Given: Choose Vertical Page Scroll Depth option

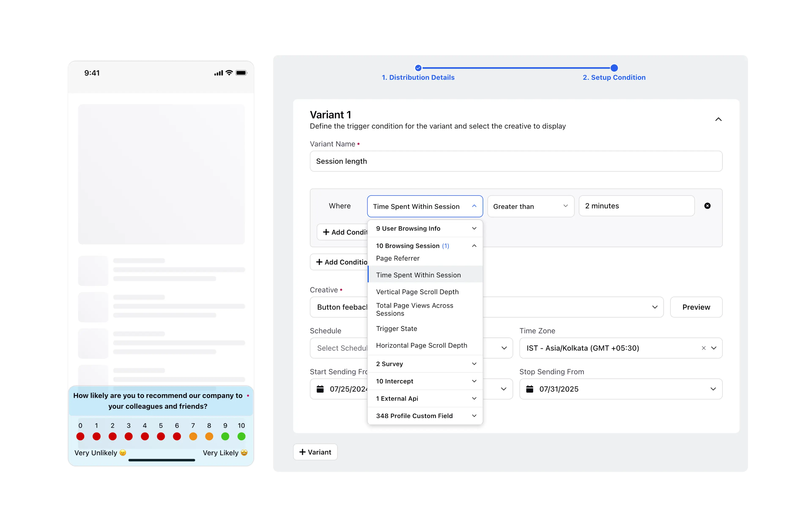Looking at the screenshot, I should tap(417, 292).
